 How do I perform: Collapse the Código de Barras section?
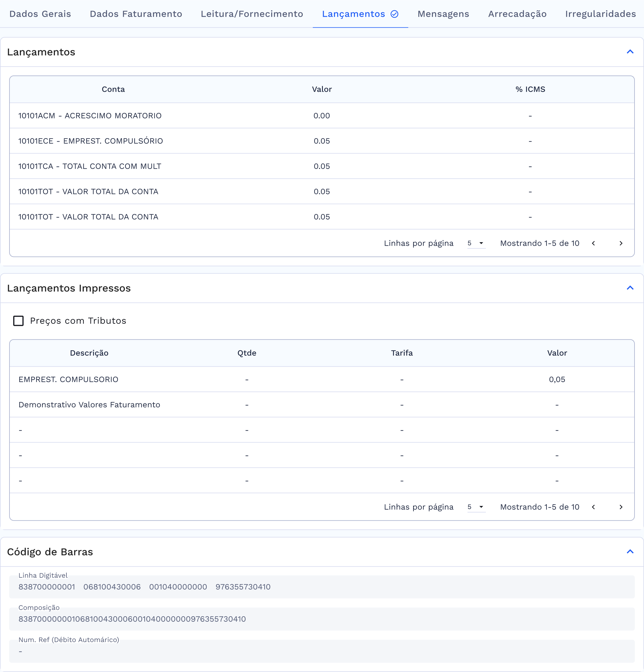(630, 552)
